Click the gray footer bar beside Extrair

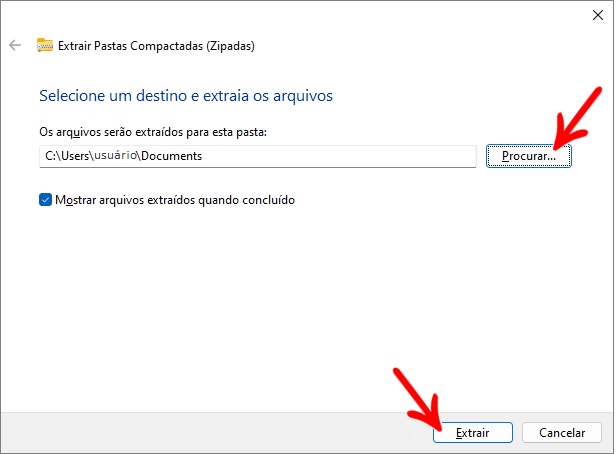tap(216, 432)
